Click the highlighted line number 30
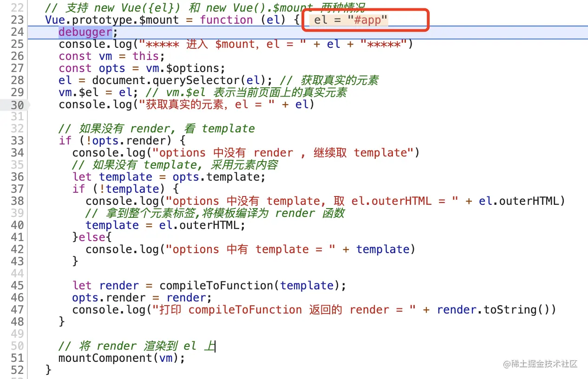 tap(17, 105)
